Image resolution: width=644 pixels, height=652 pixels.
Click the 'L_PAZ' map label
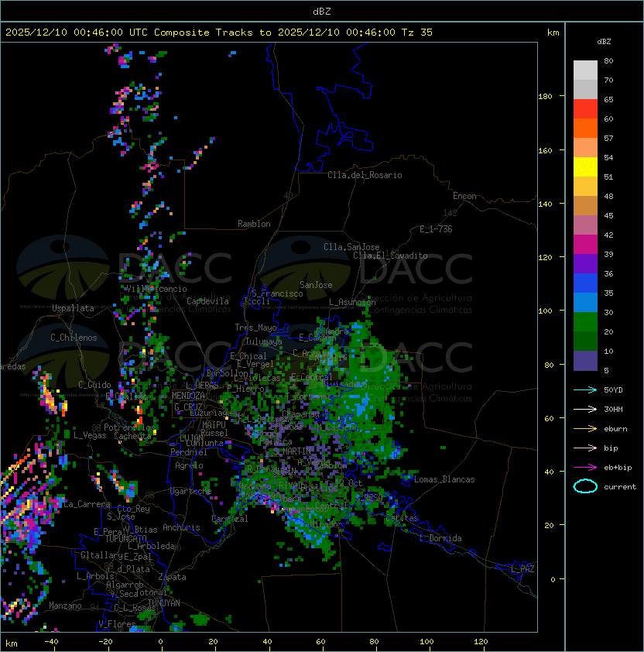pyautogui.click(x=522, y=569)
